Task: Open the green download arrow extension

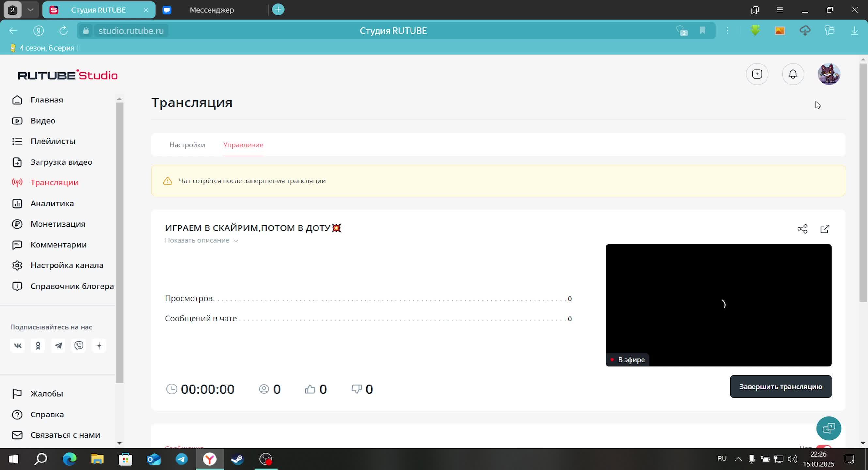Action: tap(755, 31)
